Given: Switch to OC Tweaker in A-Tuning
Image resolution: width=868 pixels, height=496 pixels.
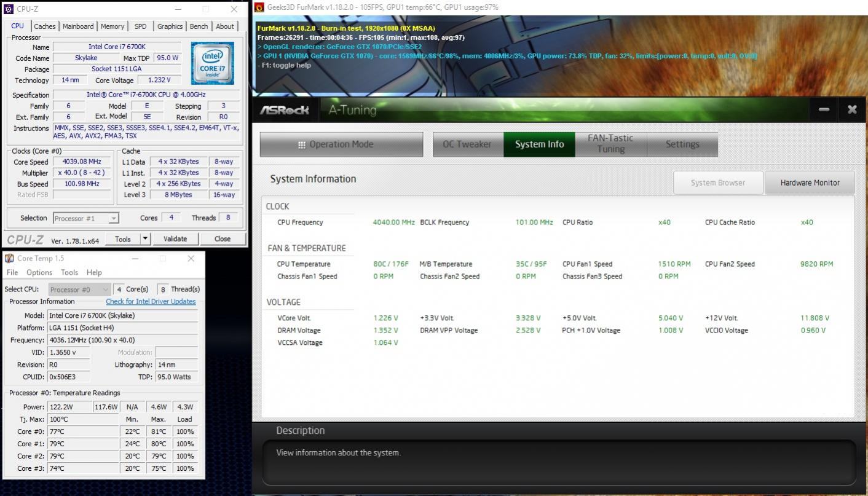Looking at the screenshot, I should 468,144.
